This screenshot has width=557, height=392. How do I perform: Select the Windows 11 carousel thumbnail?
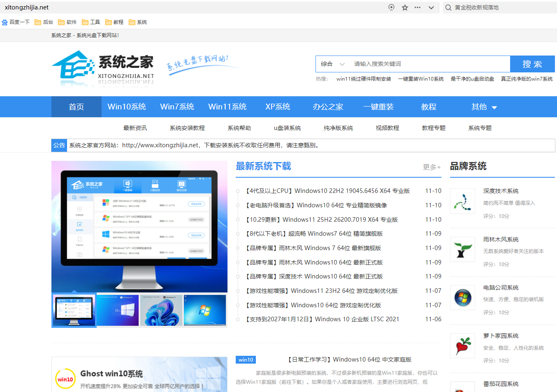click(x=161, y=310)
